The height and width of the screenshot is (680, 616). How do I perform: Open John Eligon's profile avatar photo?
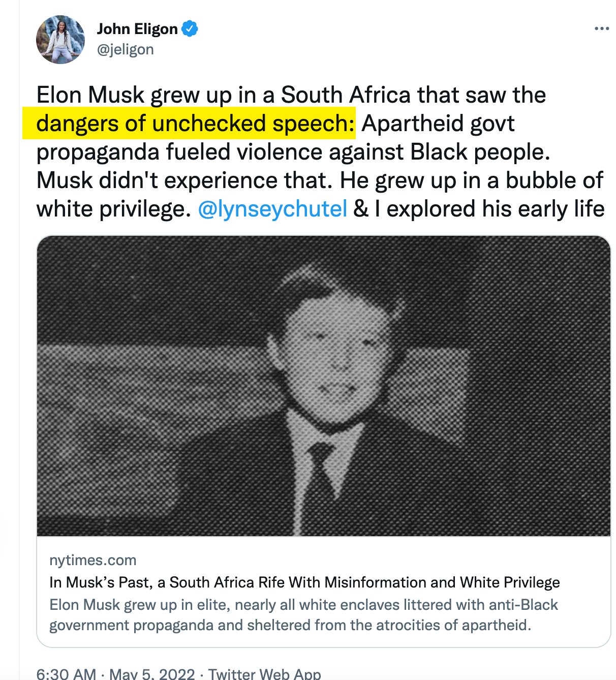pos(60,39)
